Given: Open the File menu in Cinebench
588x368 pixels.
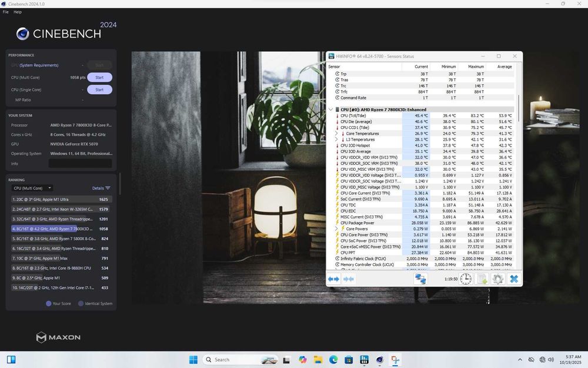Looking at the screenshot, I should coord(5,12).
